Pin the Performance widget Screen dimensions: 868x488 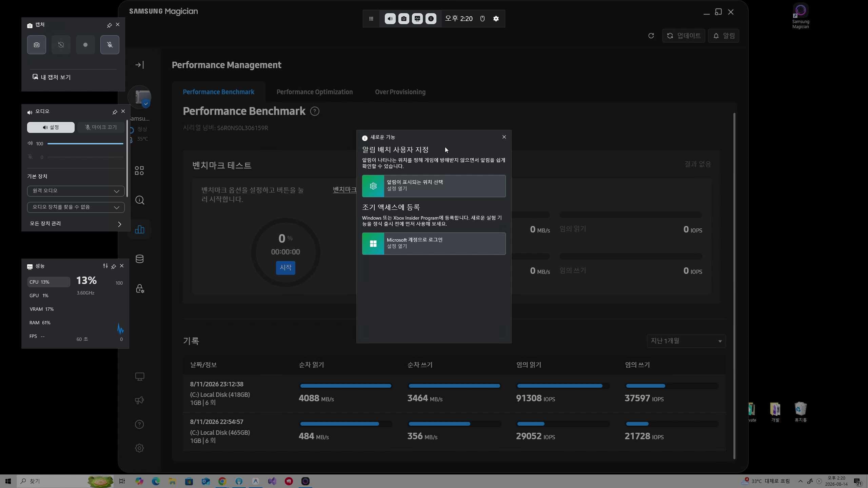(x=114, y=266)
